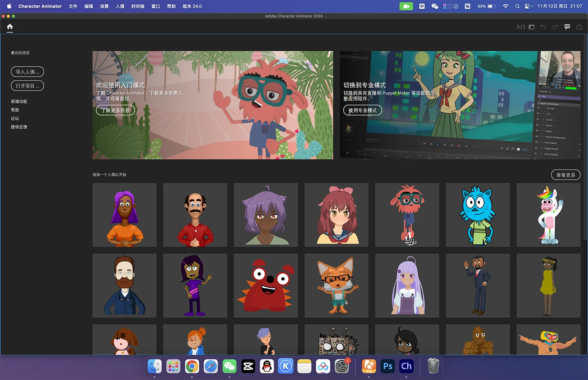
Task: Select the purple-haired cat-eared anime girl puppet
Action: 266,215
